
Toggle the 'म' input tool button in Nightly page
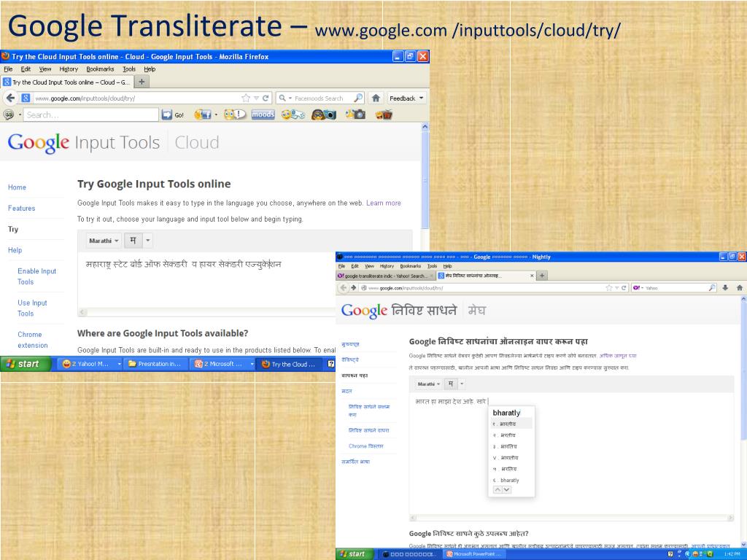(x=451, y=384)
